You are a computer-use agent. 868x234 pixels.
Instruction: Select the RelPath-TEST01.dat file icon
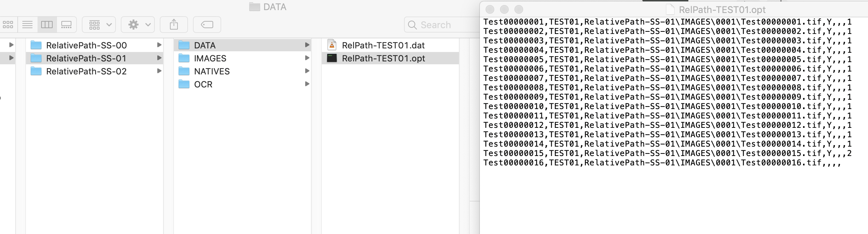click(332, 45)
